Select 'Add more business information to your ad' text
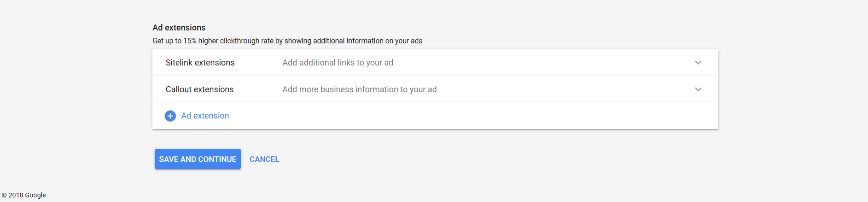This screenshot has height=202, width=868. [359, 89]
